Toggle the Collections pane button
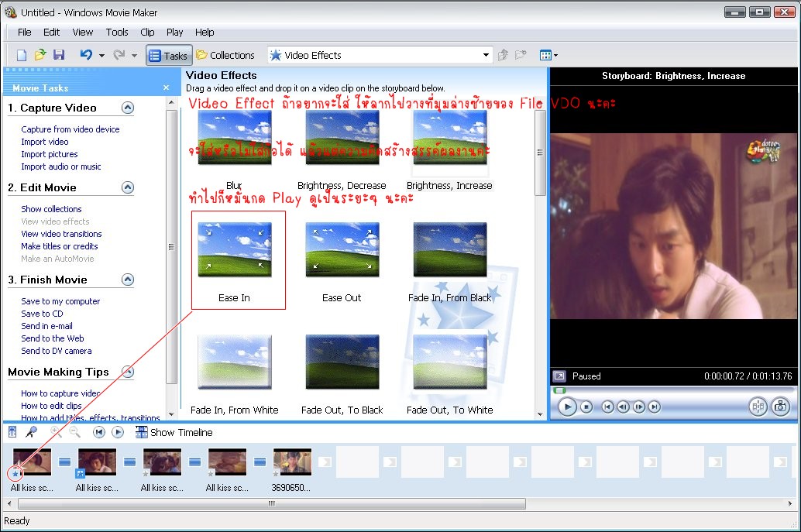 pyautogui.click(x=225, y=55)
